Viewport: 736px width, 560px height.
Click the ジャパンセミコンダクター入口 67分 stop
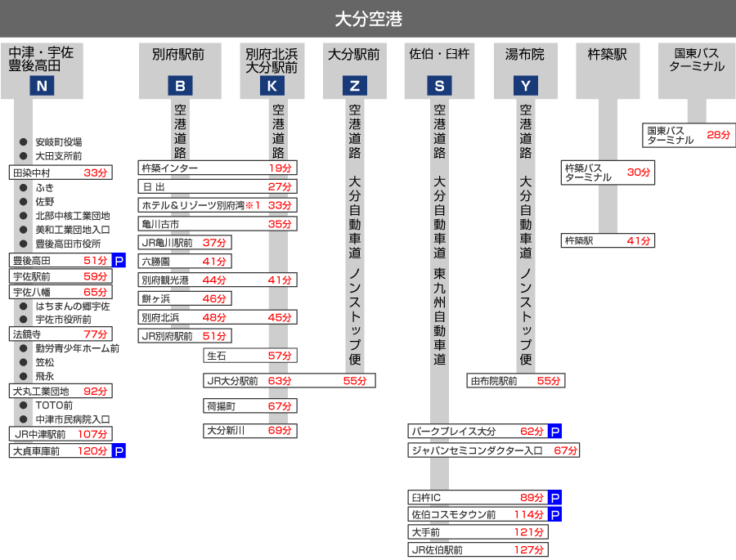coord(494,450)
